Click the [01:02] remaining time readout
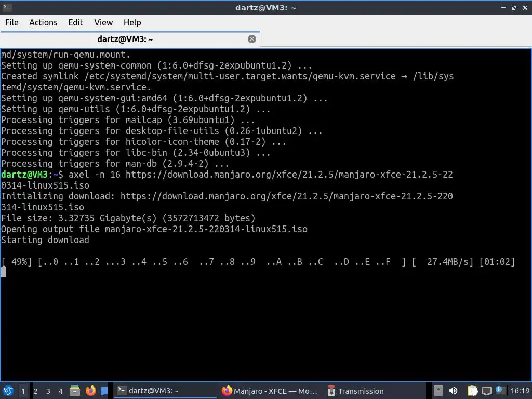This screenshot has height=399, width=532. coord(497,262)
